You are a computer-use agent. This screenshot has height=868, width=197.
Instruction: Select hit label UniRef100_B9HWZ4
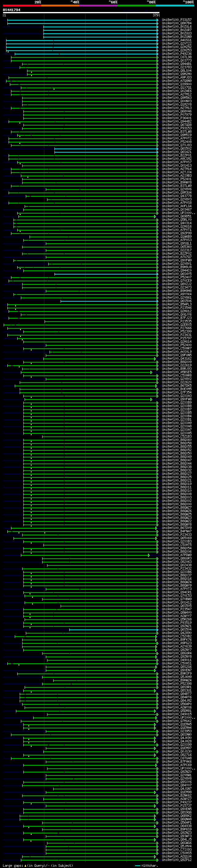tap(177, 680)
